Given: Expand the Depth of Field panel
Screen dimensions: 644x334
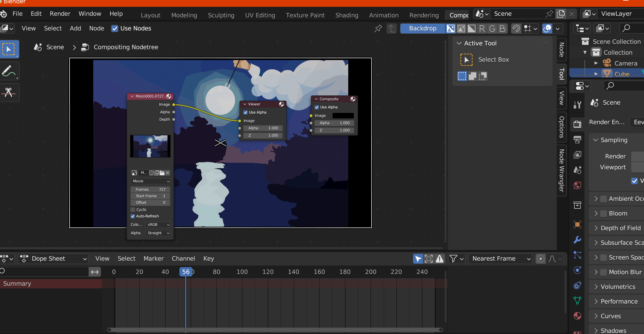Looking at the screenshot, I should point(620,228).
